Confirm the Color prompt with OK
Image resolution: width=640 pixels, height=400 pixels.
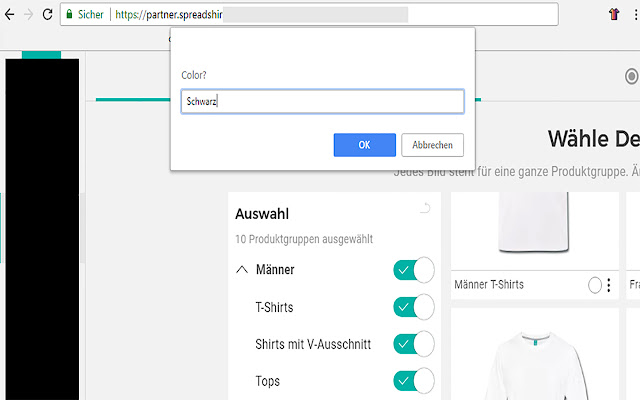[364, 145]
